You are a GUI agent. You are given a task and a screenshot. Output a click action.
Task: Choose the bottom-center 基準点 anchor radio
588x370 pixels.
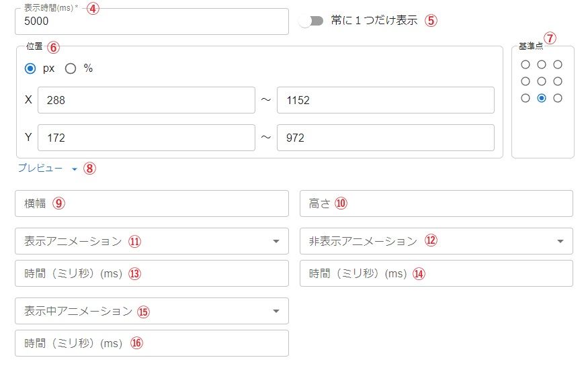[x=542, y=98]
